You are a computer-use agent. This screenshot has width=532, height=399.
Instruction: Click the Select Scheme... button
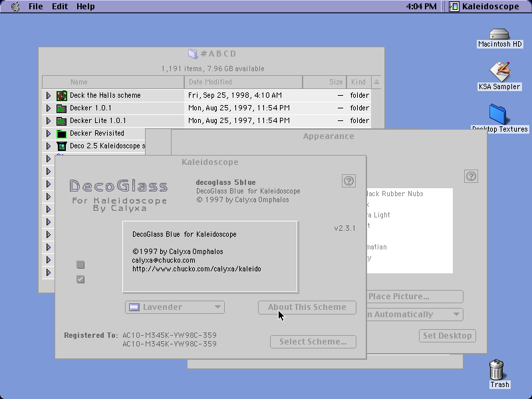click(x=313, y=342)
